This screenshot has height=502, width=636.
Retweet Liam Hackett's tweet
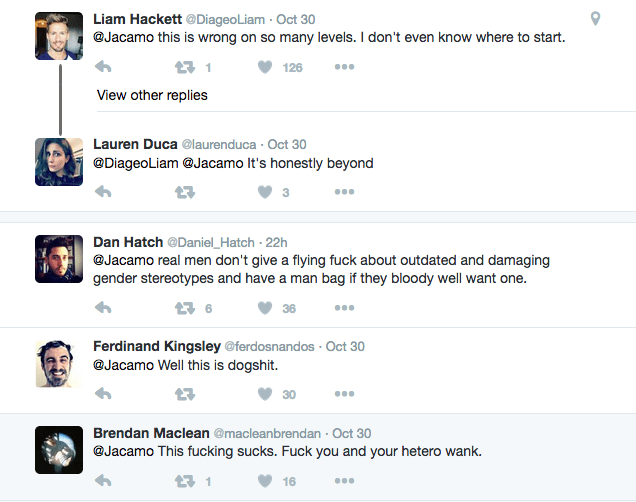185,68
